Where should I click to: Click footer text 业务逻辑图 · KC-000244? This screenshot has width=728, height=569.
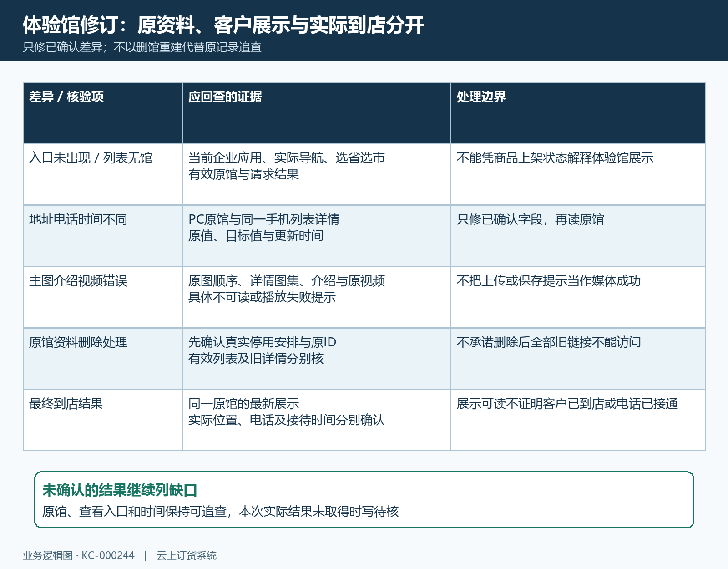click(x=79, y=556)
